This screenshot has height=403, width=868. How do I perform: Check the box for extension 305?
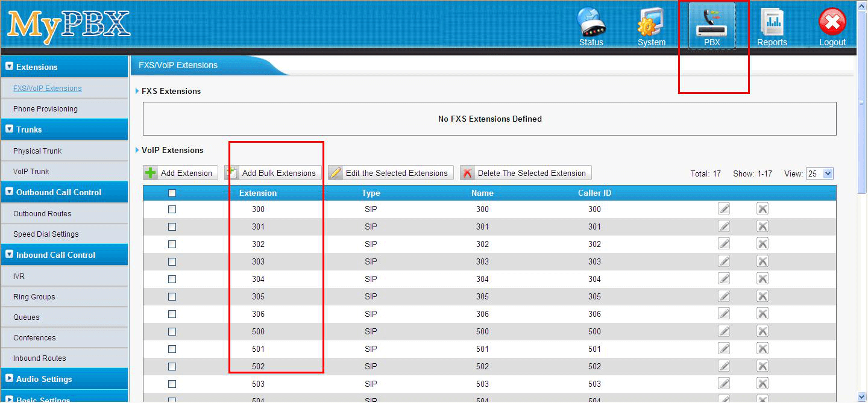pos(172,297)
